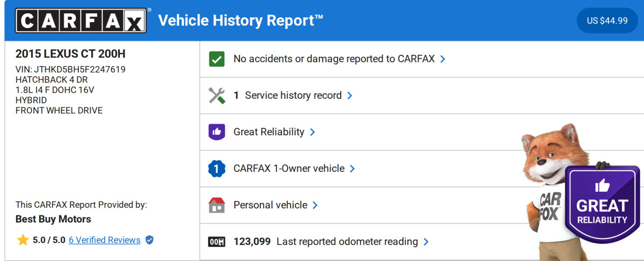The width and height of the screenshot is (644, 261).
Task: Expand the Great Reliability chevron
Action: (x=312, y=132)
